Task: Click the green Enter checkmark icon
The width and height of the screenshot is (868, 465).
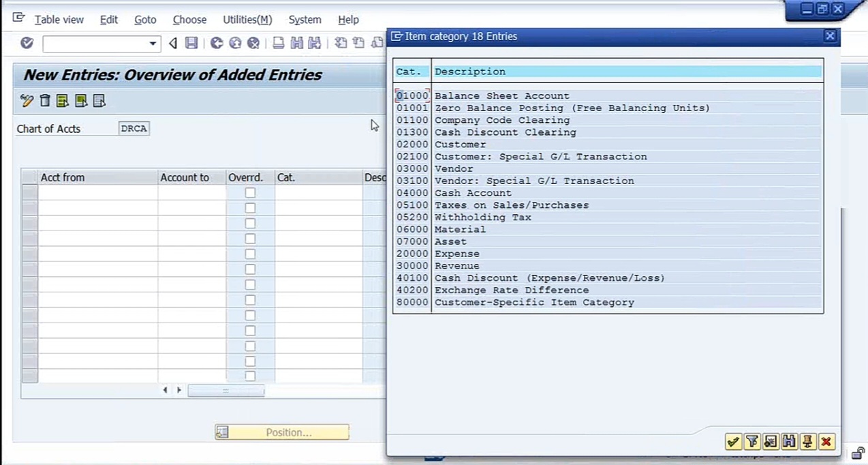Action: tap(27, 43)
